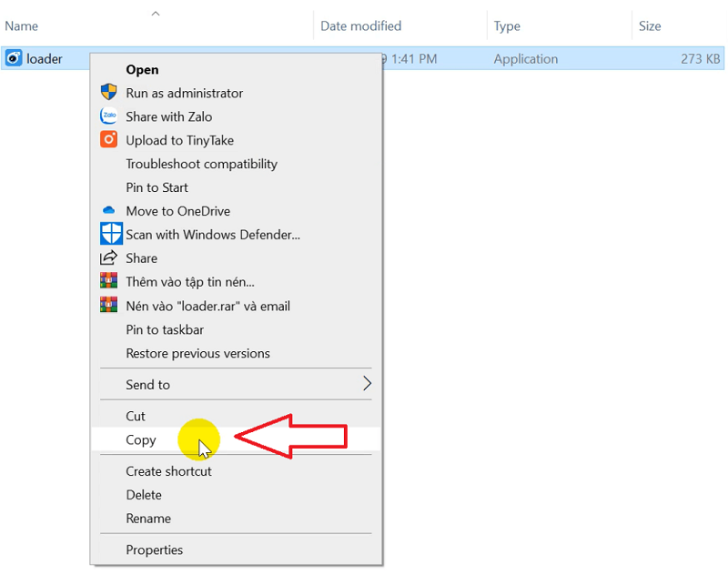Click the Type column header
Screen dimensions: 728x575
[x=507, y=26]
